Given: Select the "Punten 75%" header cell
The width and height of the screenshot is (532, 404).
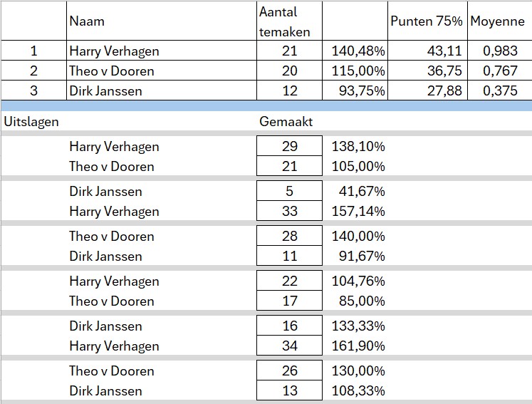Looking at the screenshot, I should click(x=427, y=21).
